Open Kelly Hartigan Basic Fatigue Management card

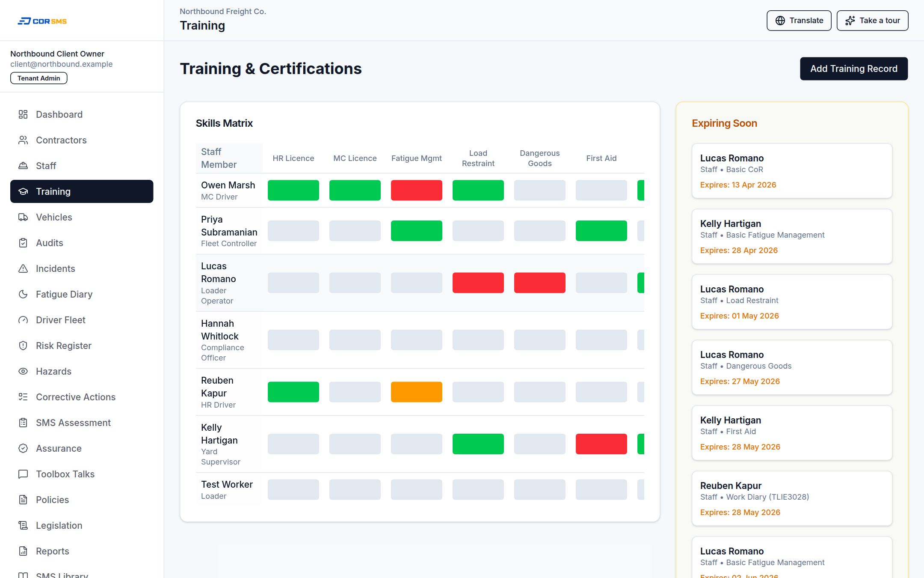792,236
